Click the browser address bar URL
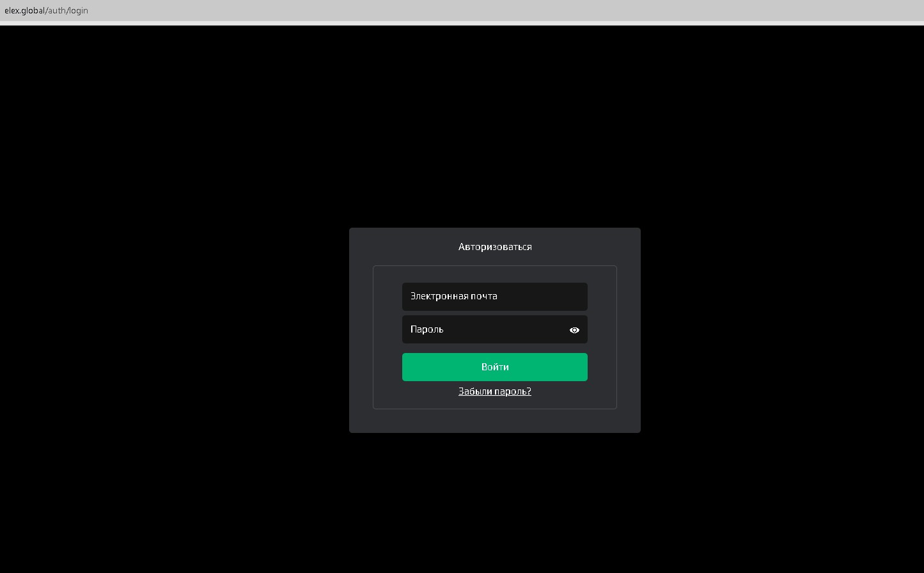 coord(47,10)
